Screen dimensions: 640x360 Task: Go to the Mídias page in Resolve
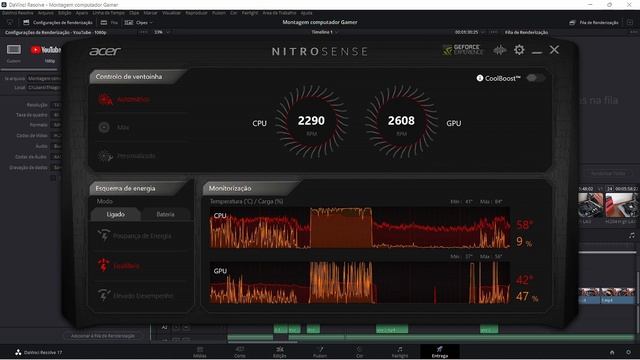coord(200,352)
